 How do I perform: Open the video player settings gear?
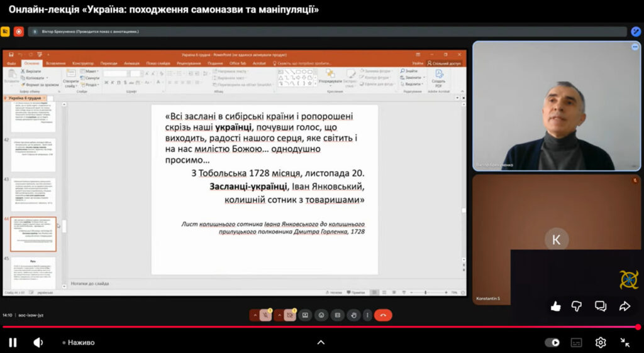tap(601, 342)
